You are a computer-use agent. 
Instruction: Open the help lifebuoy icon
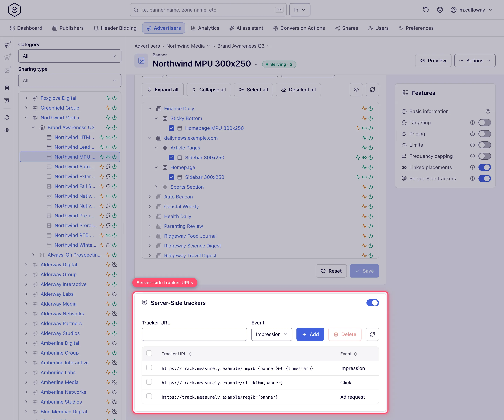point(440,10)
